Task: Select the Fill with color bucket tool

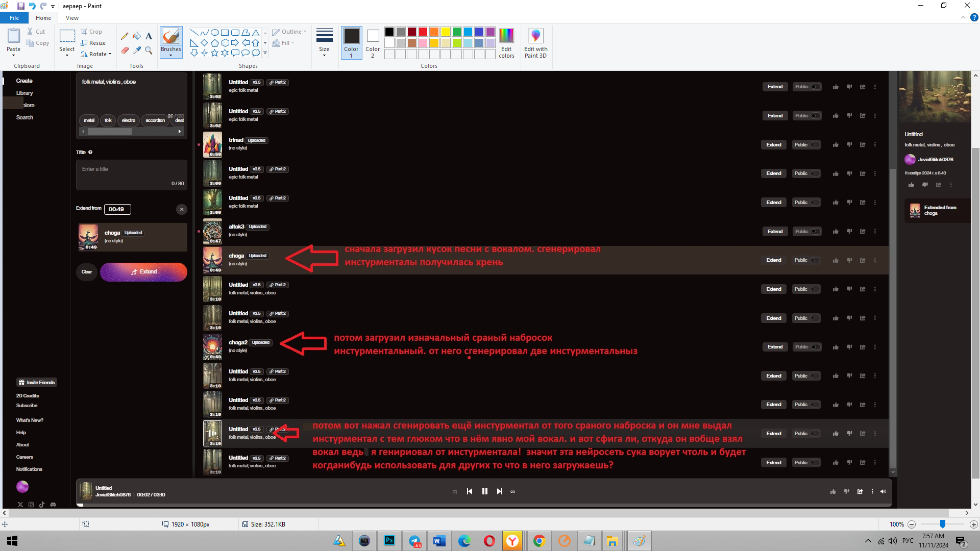Action: (137, 36)
